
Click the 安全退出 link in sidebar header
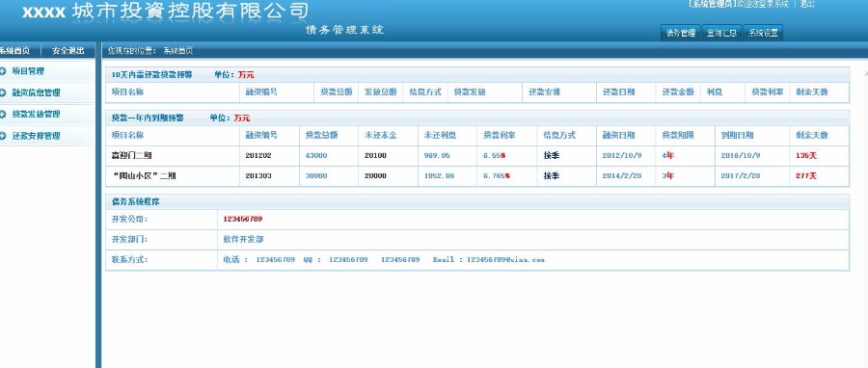tap(68, 51)
